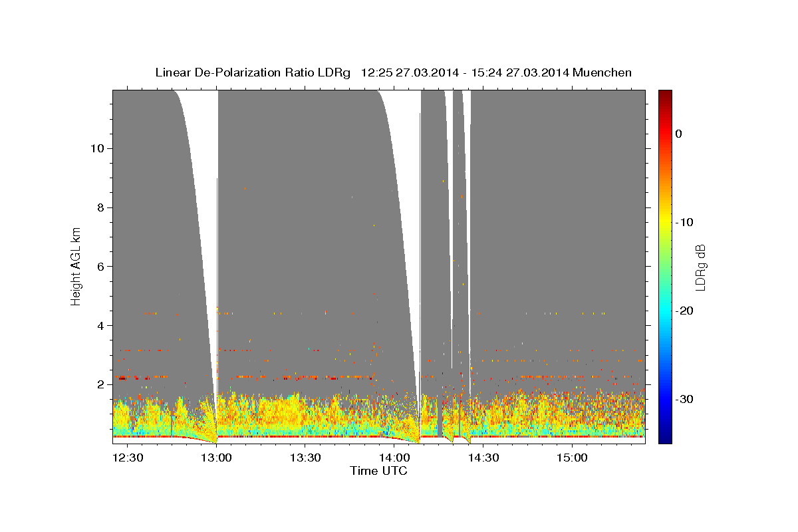798x532 pixels.
Task: Click the 'LDRg dB' colorbar label
Action: click(x=700, y=266)
